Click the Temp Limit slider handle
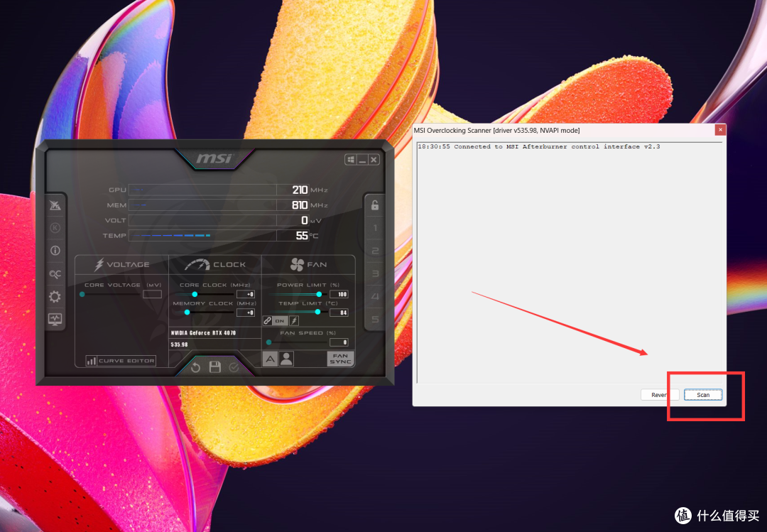767x532 pixels. (x=317, y=312)
